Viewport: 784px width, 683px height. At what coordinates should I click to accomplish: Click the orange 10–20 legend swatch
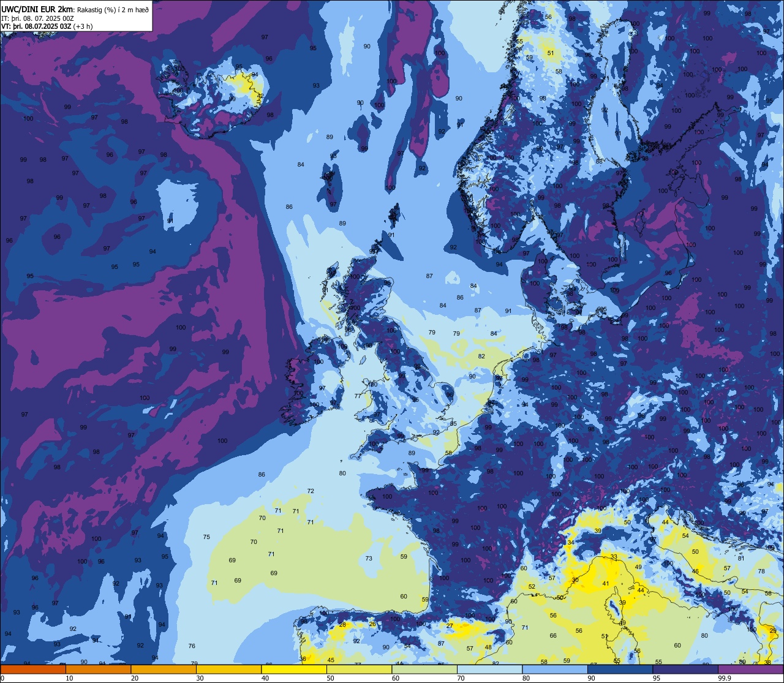(x=98, y=670)
